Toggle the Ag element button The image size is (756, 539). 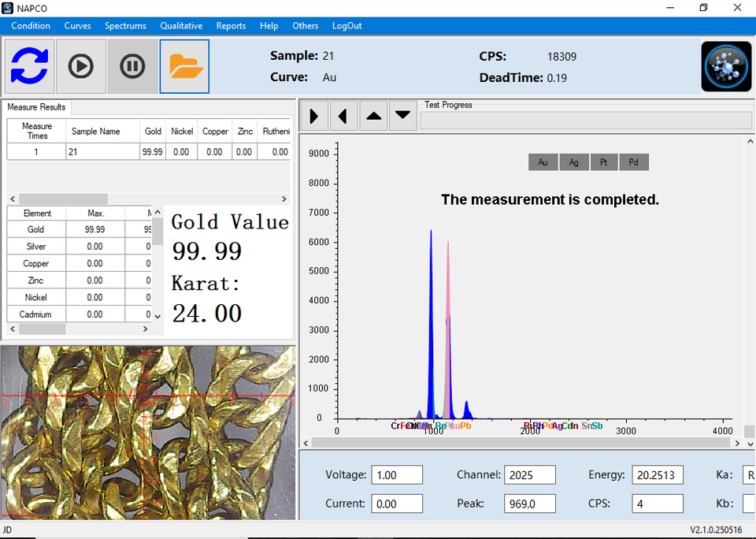coord(574,162)
